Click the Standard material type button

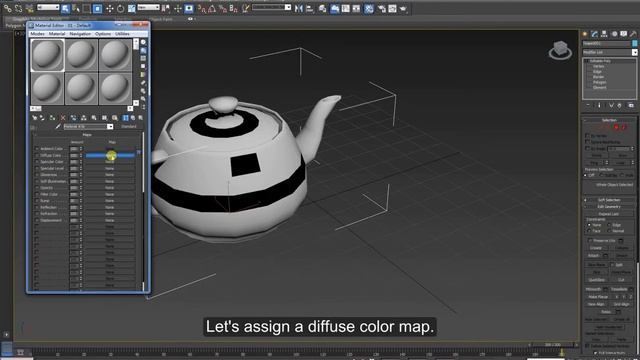pyautogui.click(x=129, y=127)
